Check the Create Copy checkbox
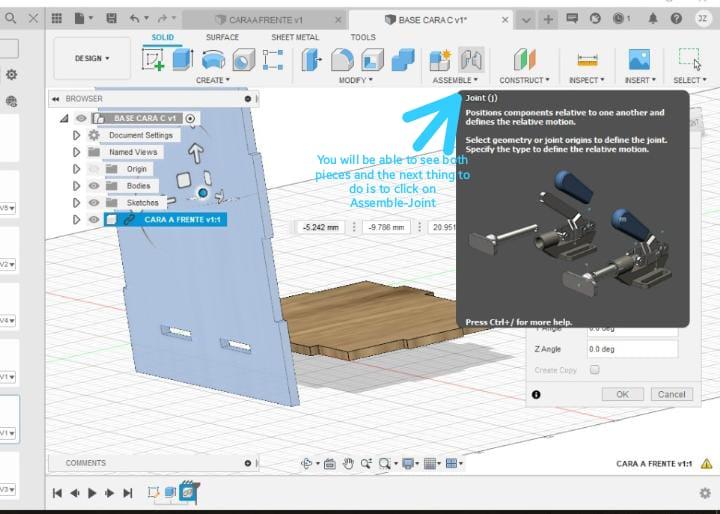 595,369
